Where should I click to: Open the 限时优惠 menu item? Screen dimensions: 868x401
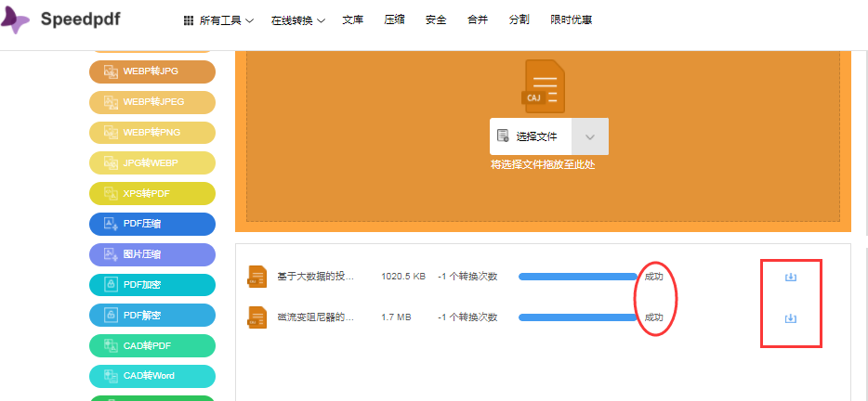572,19
